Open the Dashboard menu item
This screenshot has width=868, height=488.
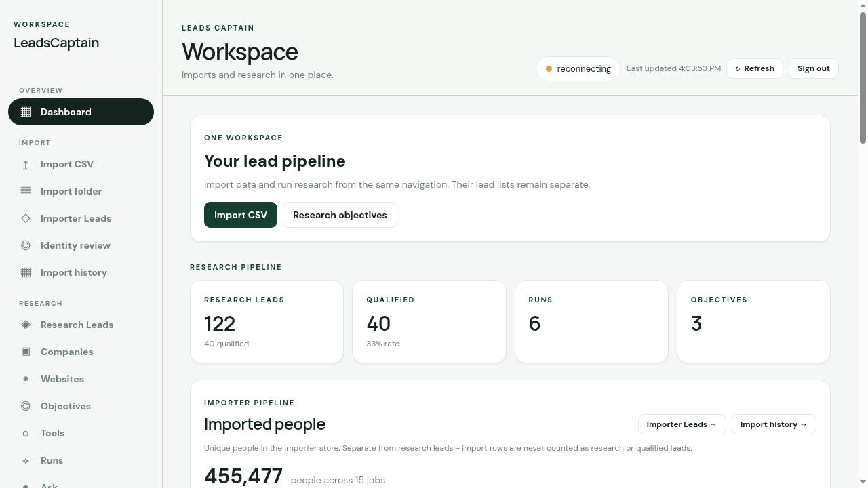coord(81,112)
